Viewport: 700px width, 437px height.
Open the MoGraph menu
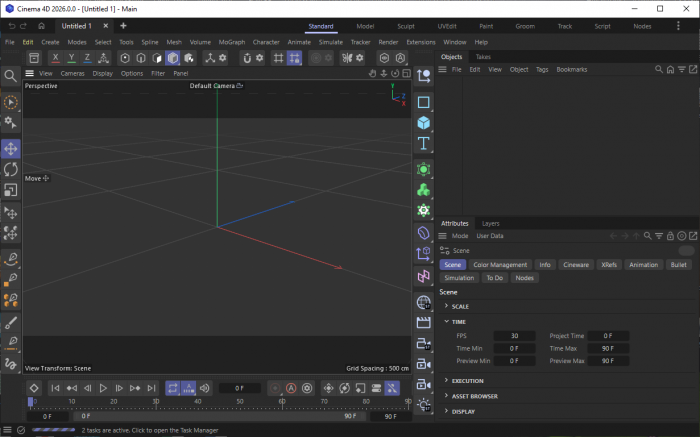coord(231,42)
